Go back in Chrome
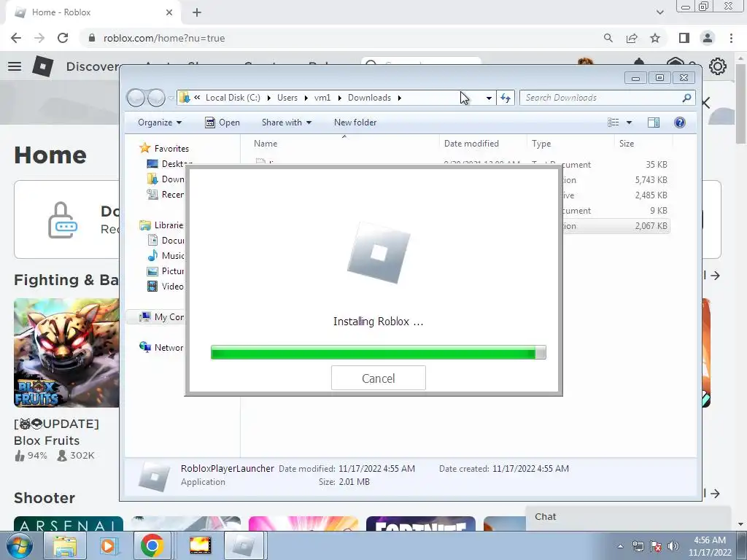The width and height of the screenshot is (747, 560). point(16,38)
